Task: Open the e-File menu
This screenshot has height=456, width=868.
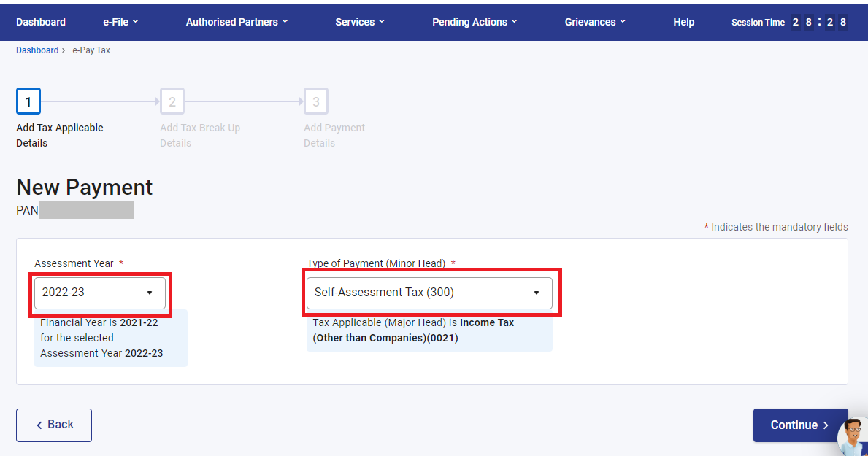Action: pyautogui.click(x=119, y=22)
